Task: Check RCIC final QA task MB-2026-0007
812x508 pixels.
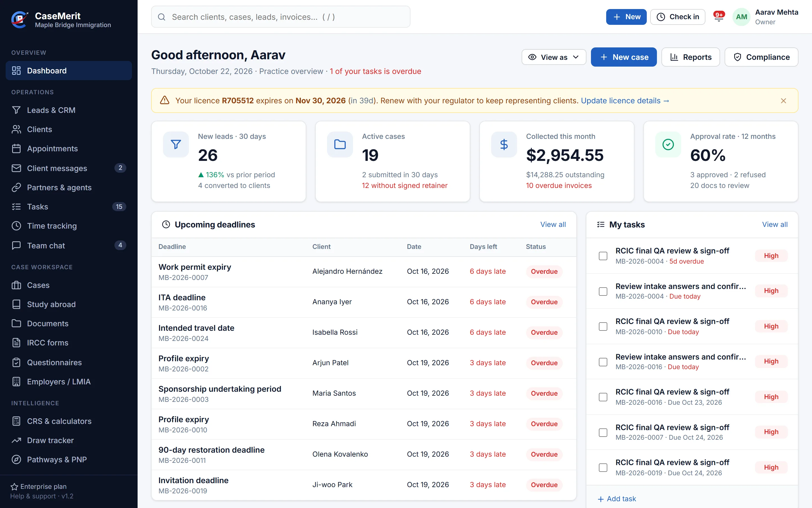Action: (x=603, y=432)
